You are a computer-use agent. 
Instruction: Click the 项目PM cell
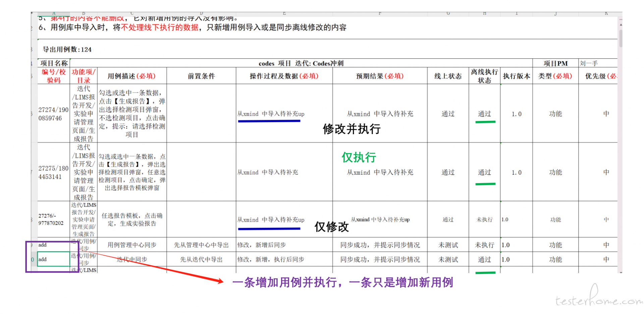click(555, 63)
